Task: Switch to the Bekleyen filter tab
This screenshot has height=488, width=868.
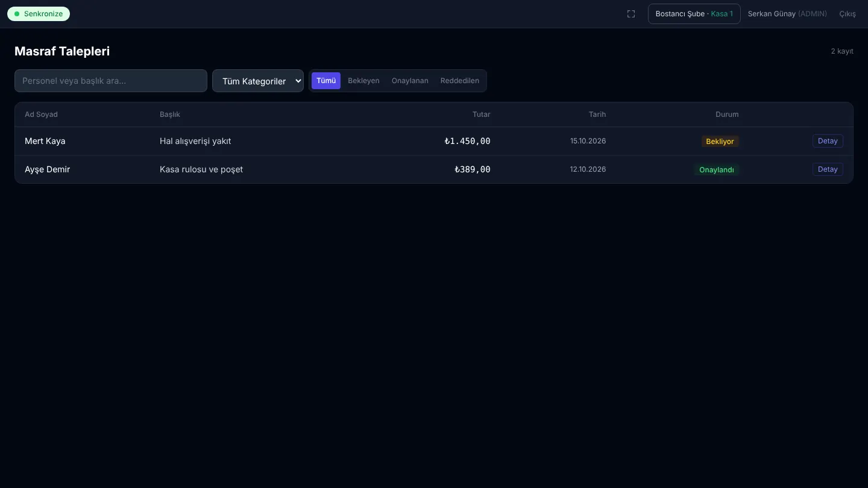Action: point(363,81)
